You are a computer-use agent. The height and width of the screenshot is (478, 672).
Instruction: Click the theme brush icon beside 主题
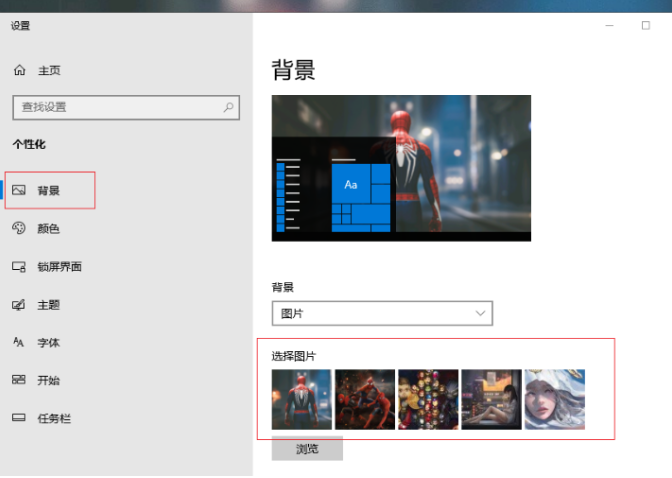tap(19, 305)
